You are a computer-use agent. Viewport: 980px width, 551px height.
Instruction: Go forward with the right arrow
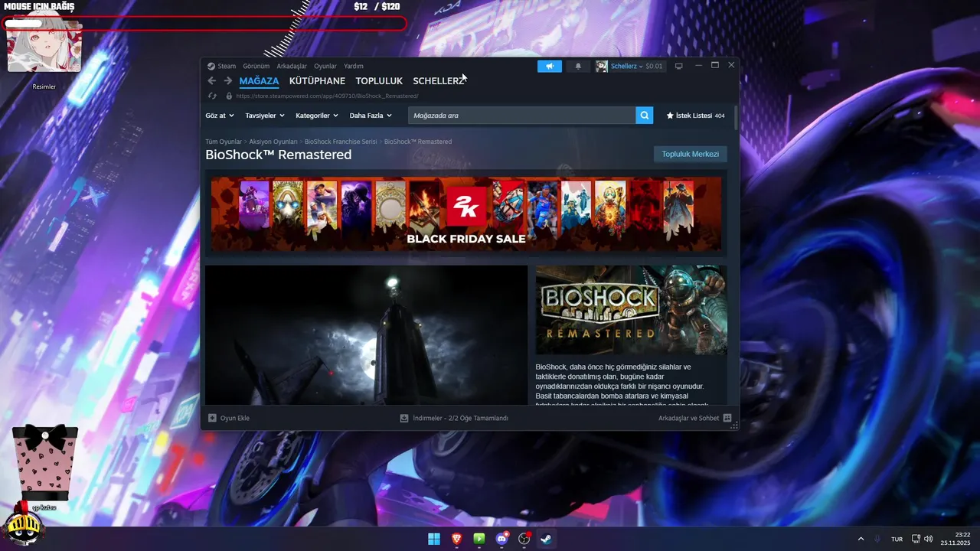click(227, 81)
